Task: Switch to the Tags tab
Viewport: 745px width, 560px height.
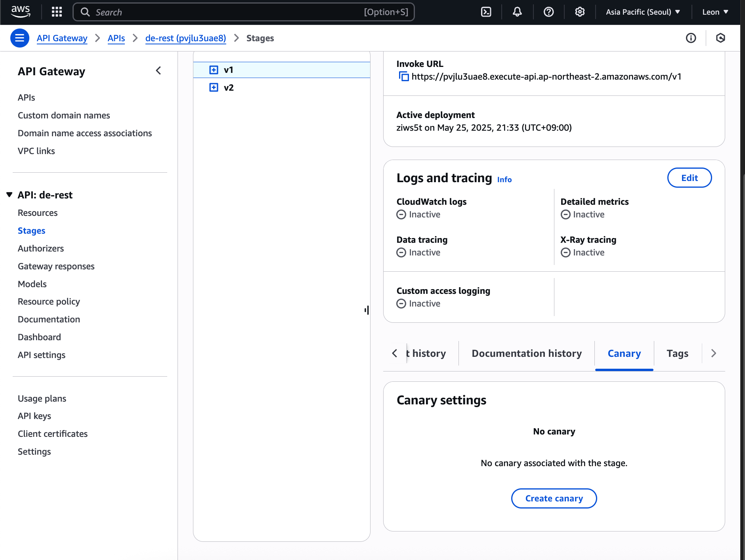Action: pos(677,353)
